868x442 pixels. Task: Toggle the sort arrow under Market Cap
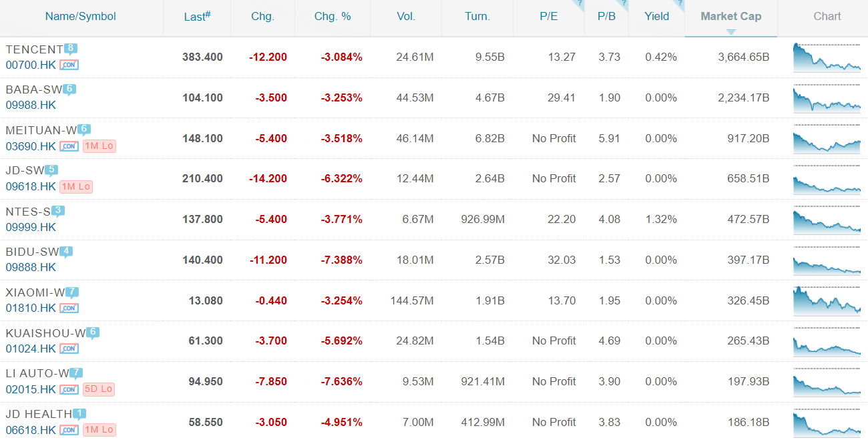730,31
